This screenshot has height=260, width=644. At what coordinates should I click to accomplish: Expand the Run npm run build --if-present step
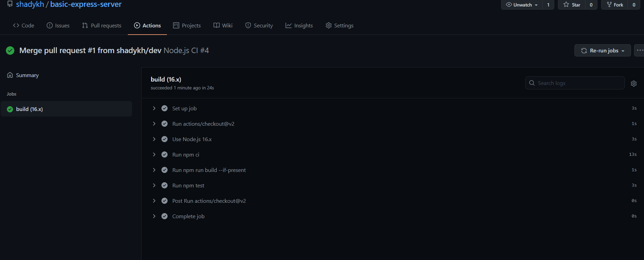coord(154,170)
